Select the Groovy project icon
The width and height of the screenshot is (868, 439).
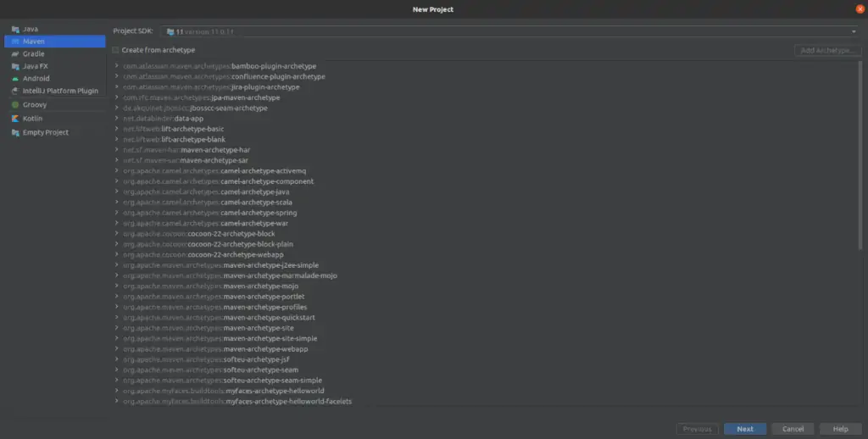coord(15,105)
